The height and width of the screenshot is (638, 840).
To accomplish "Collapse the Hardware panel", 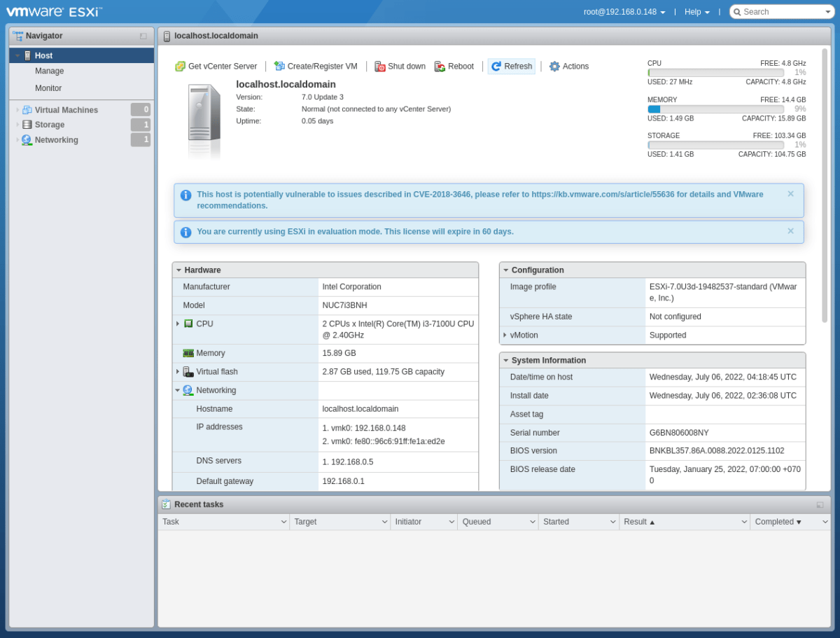I will 178,270.
